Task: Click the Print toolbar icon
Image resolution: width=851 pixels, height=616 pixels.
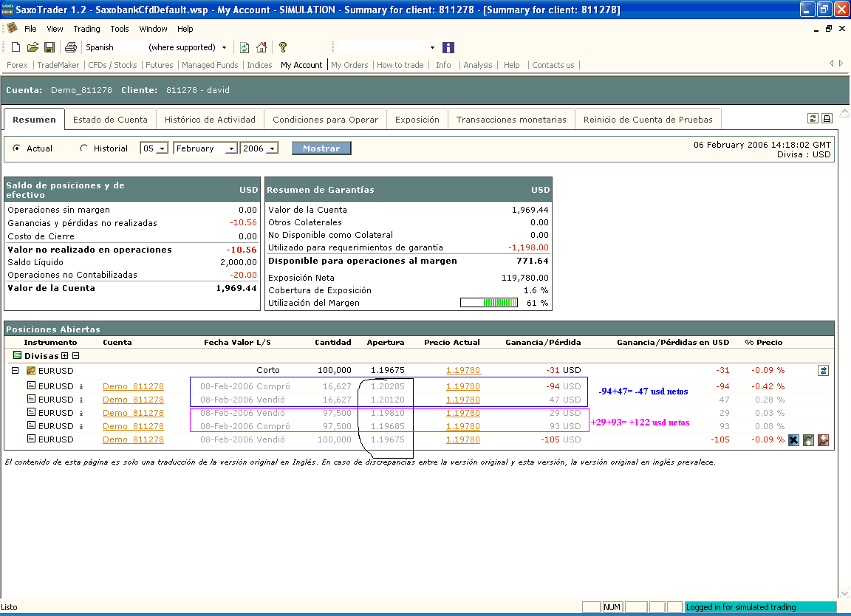Action: (x=71, y=47)
